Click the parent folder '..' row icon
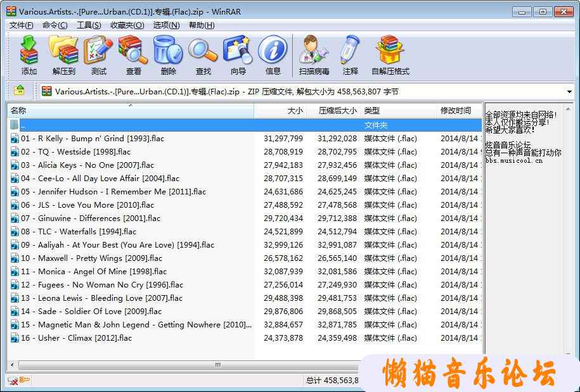580x392 pixels. tap(15, 125)
